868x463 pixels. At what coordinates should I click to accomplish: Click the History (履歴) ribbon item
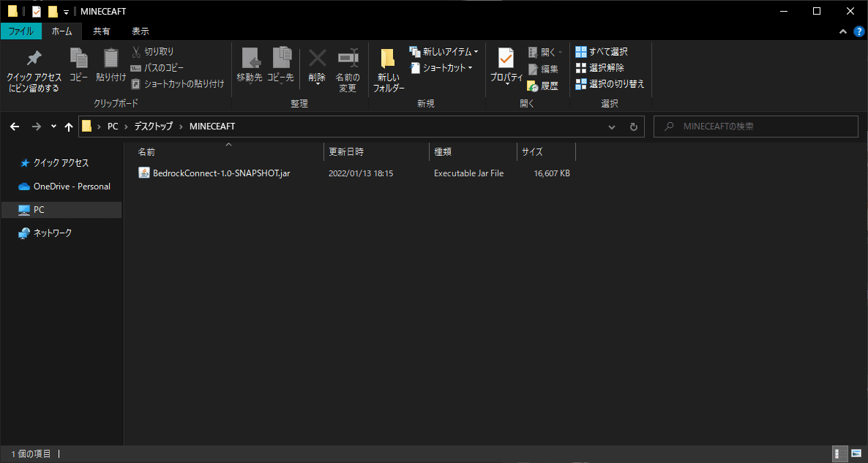tap(543, 86)
